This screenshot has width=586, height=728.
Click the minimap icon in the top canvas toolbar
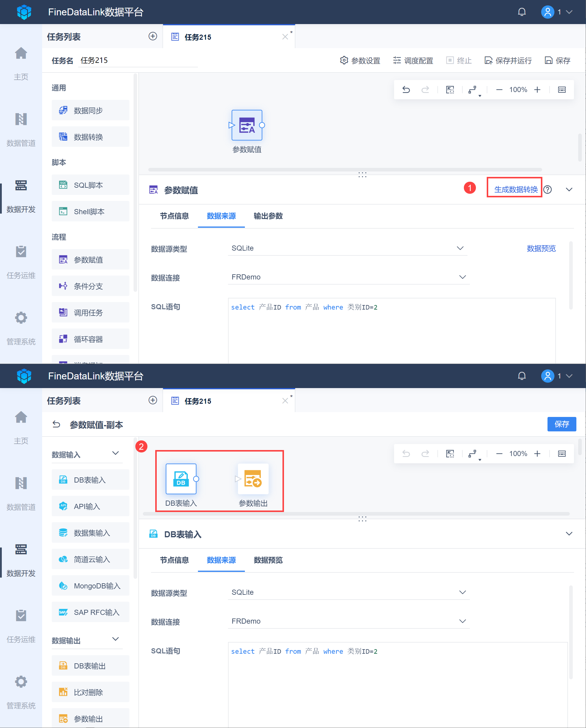[x=562, y=89]
